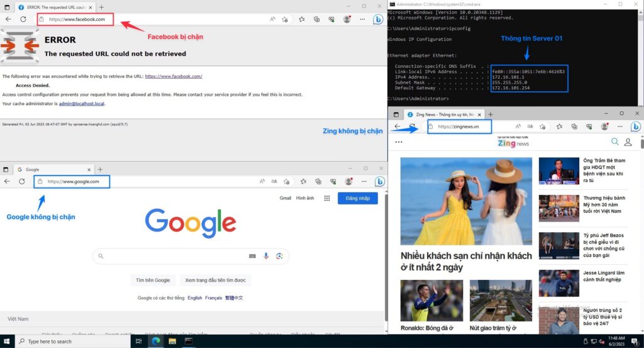Open the two women in dresses article image
The image size is (644, 348).
[x=466, y=201]
